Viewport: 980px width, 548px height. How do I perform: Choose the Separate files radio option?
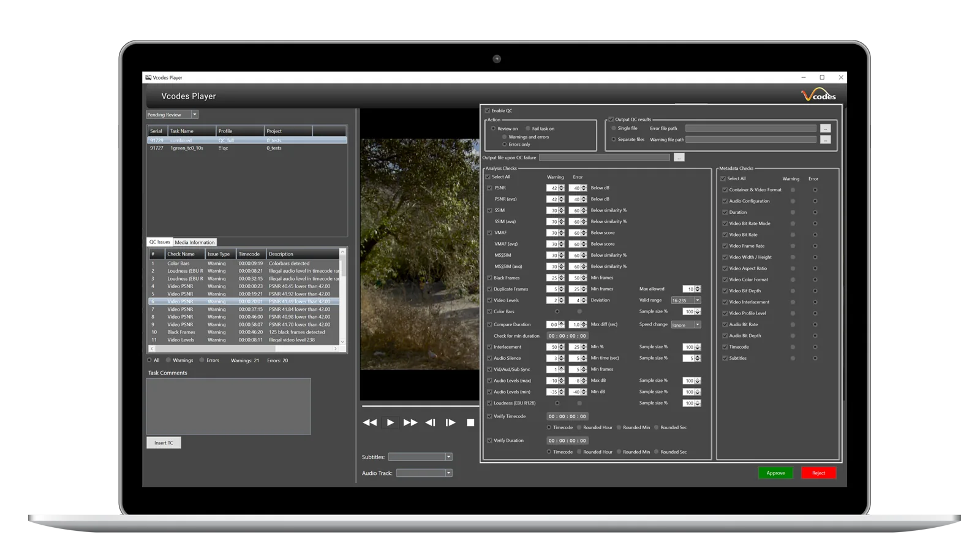[x=614, y=140]
